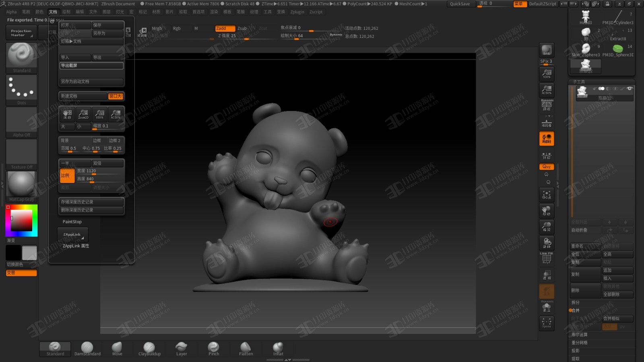Image resolution: width=644 pixels, height=362 pixels.
Task: Click the move view hand icon on right shelf
Action: [x=547, y=211]
